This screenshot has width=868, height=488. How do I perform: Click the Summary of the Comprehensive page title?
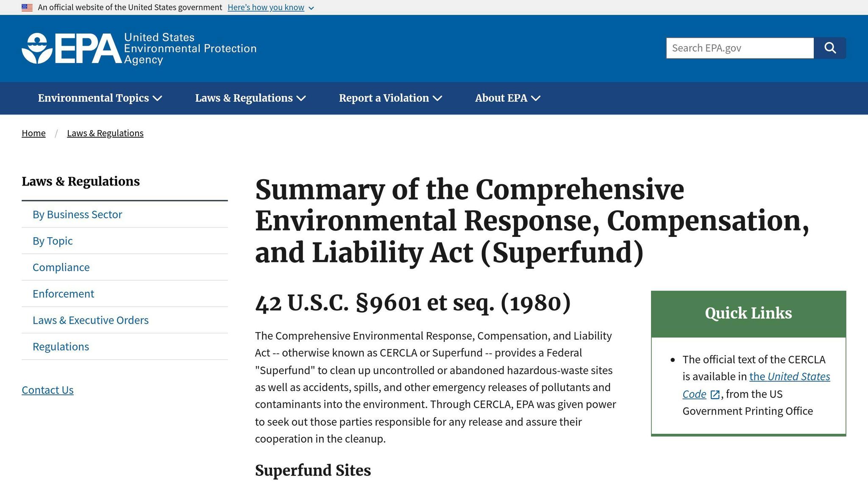[x=532, y=221]
